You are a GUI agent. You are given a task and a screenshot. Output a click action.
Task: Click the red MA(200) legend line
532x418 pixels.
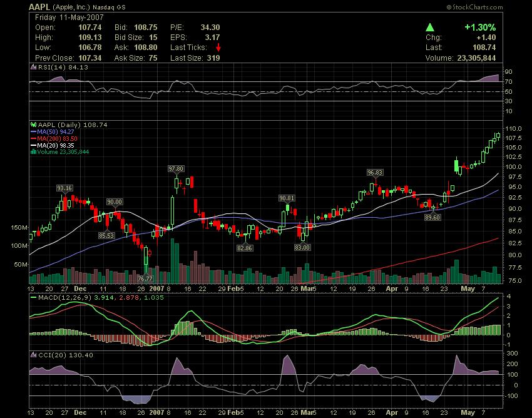[33, 138]
